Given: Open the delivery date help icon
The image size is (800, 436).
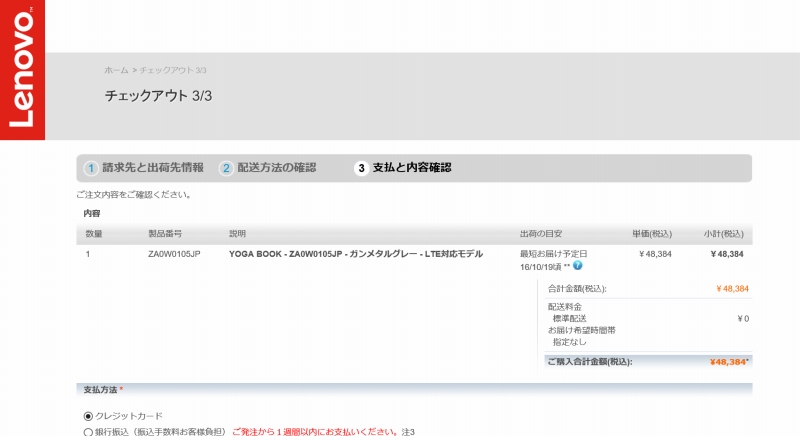Looking at the screenshot, I should click(x=578, y=265).
